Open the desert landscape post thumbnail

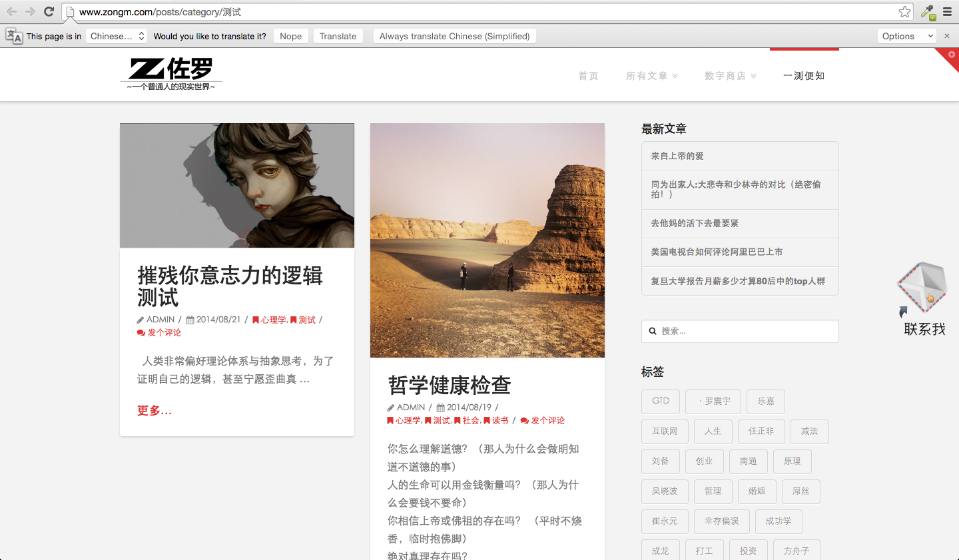pyautogui.click(x=487, y=240)
